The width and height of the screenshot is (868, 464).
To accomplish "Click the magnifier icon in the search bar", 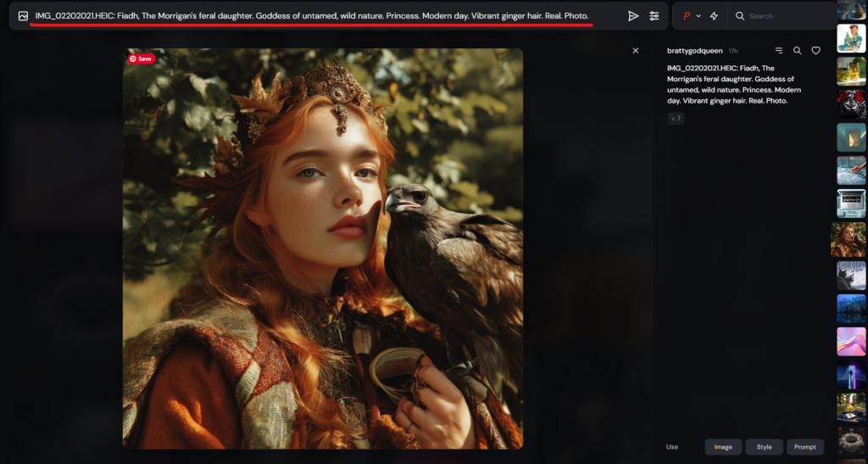I will [x=739, y=16].
